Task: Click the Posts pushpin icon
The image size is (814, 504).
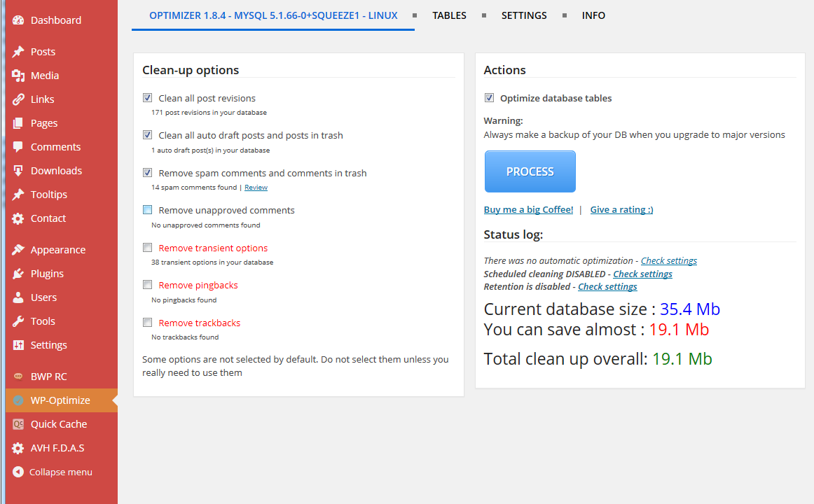Action: [18, 51]
